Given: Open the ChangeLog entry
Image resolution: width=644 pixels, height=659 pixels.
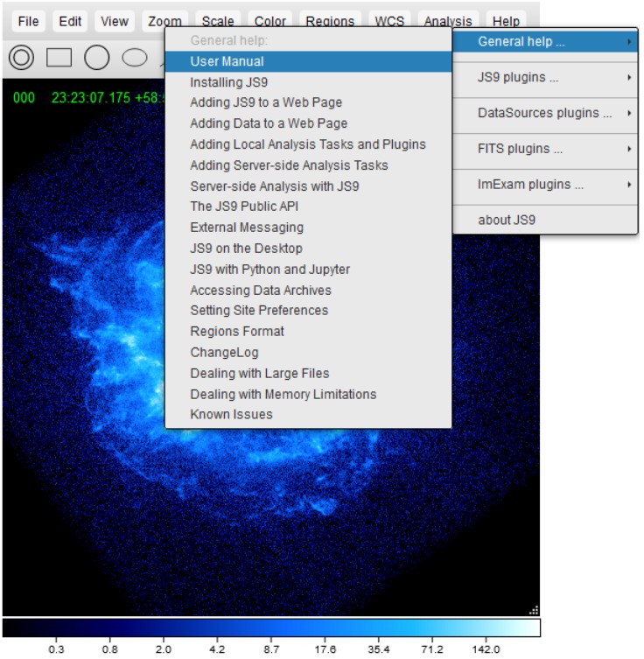Looking at the screenshot, I should tap(308, 353).
